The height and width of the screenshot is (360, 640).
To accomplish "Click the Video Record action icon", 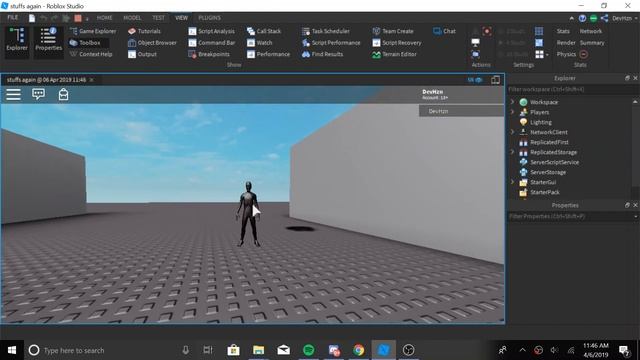I will (x=487, y=31).
